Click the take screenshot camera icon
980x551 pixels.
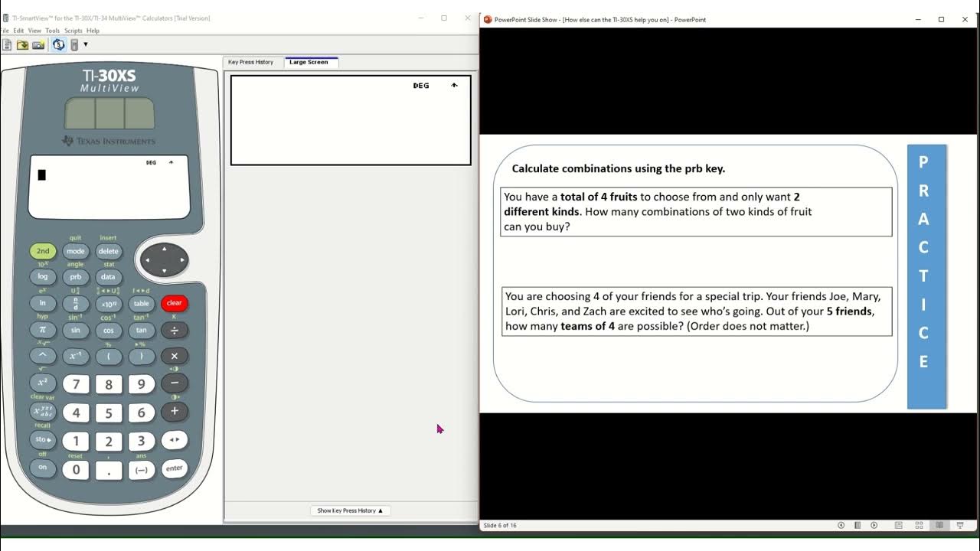coord(38,45)
